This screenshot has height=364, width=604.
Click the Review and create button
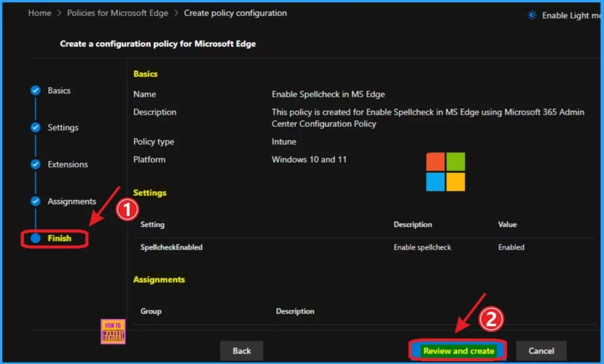pos(458,350)
